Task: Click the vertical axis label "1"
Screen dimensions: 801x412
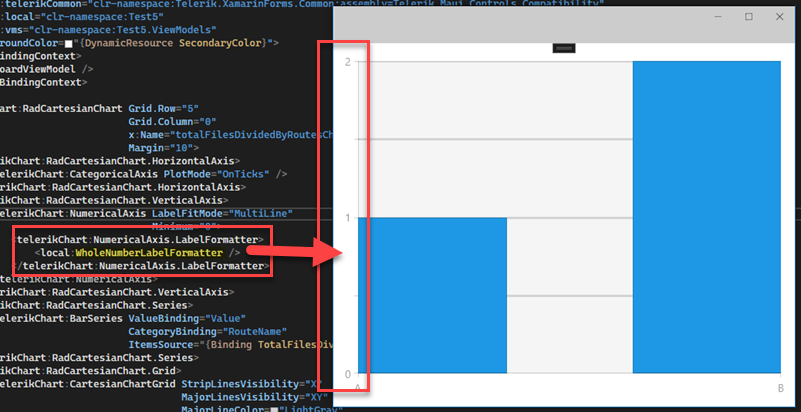Action: pyautogui.click(x=348, y=218)
